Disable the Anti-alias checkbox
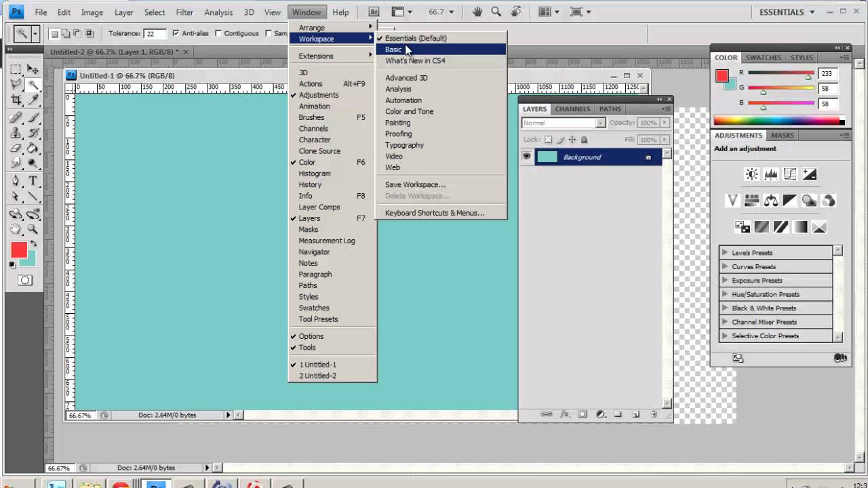868x488 pixels. pos(178,33)
